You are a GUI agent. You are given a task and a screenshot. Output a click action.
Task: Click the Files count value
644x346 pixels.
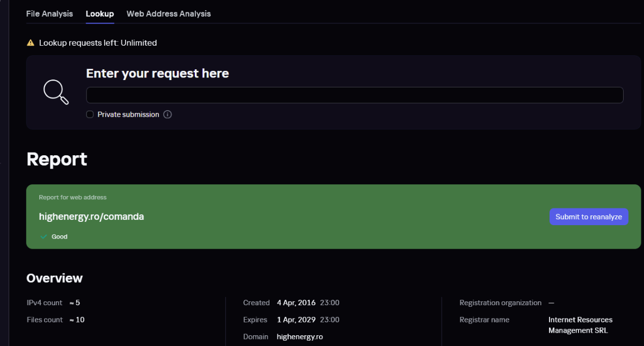77,320
